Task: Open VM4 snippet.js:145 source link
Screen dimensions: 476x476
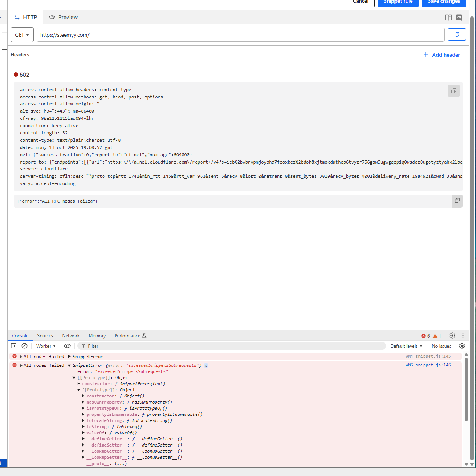Action: coord(428,356)
